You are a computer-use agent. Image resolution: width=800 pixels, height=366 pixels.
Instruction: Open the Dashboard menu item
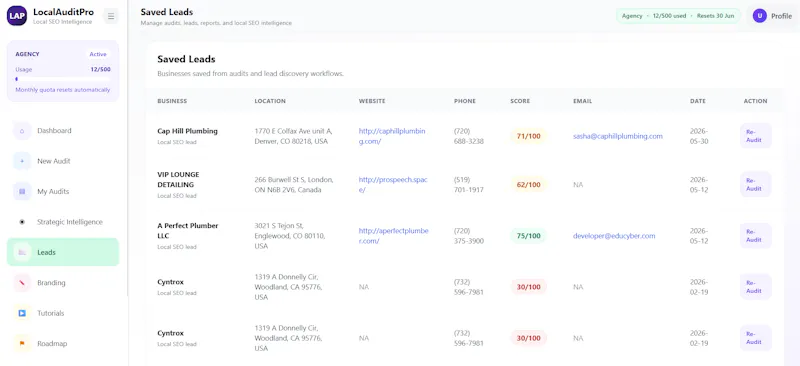point(63,131)
